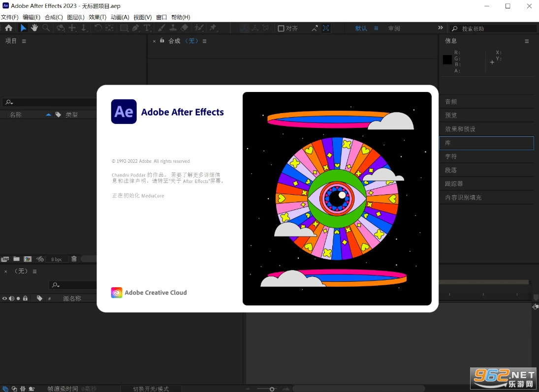Screen dimensions: 539x392
Task: Open the 项目 panel menu
Action: click(24, 41)
